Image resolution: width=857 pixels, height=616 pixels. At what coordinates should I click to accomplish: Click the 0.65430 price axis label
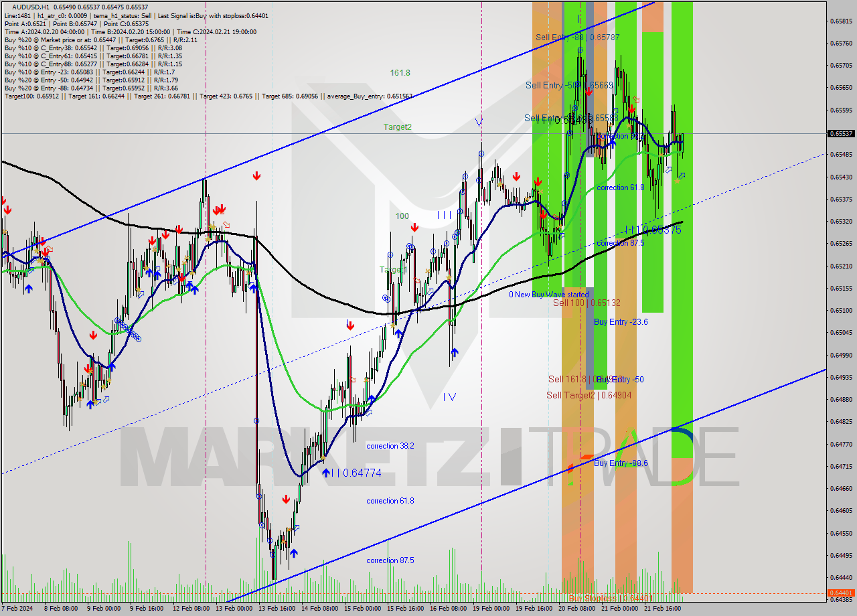841,177
